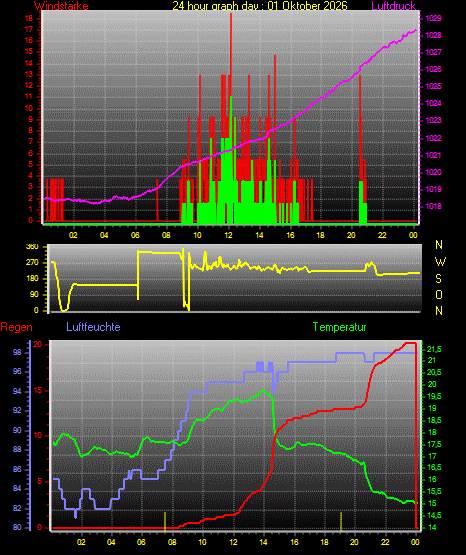Click the 90 value on wind direction axis
Image resolution: width=466 pixels, height=555 pixels.
point(34,295)
